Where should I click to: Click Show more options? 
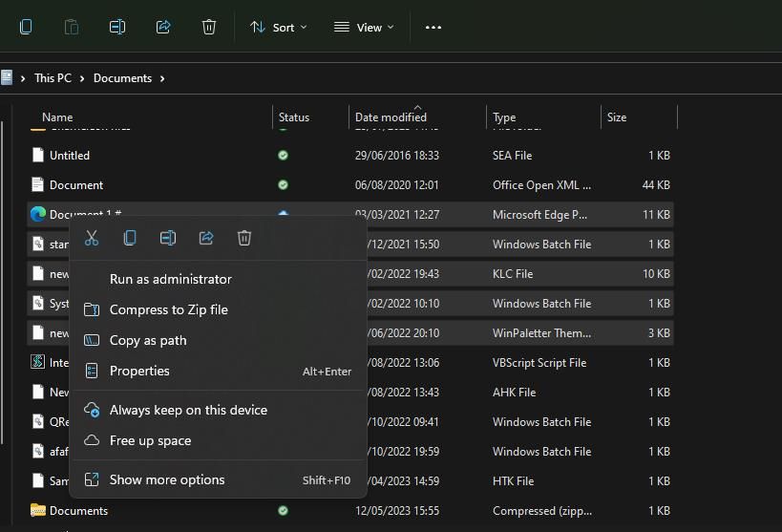click(x=167, y=479)
